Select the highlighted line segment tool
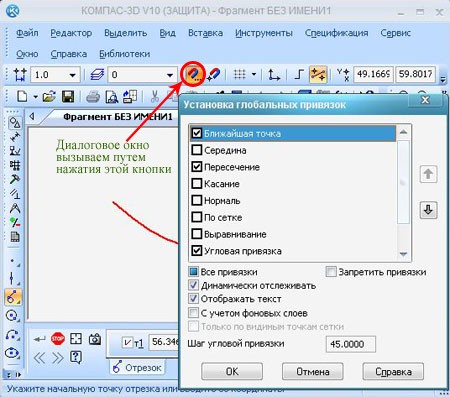The height and width of the screenshot is (397, 450). 13,297
